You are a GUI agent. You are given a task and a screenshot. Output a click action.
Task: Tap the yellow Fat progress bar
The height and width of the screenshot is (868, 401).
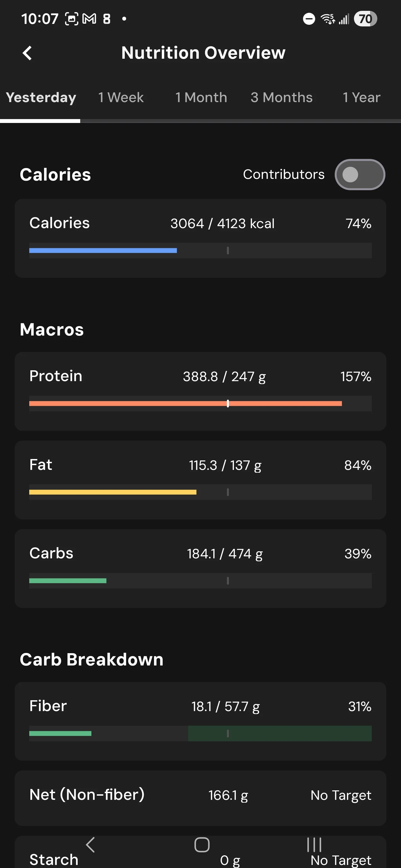coord(113,492)
